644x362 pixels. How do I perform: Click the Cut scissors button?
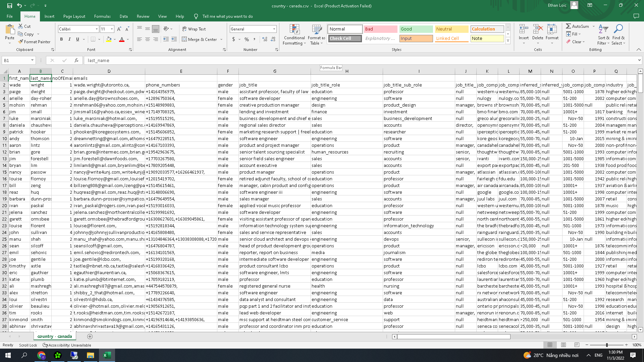point(24,26)
